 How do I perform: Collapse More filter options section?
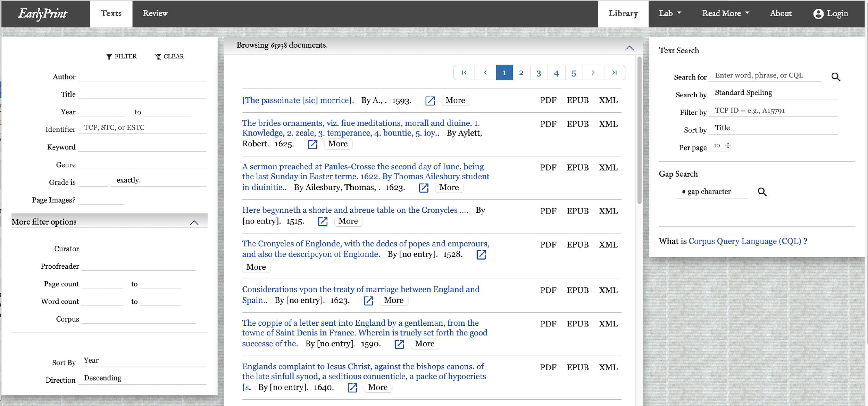click(x=194, y=222)
